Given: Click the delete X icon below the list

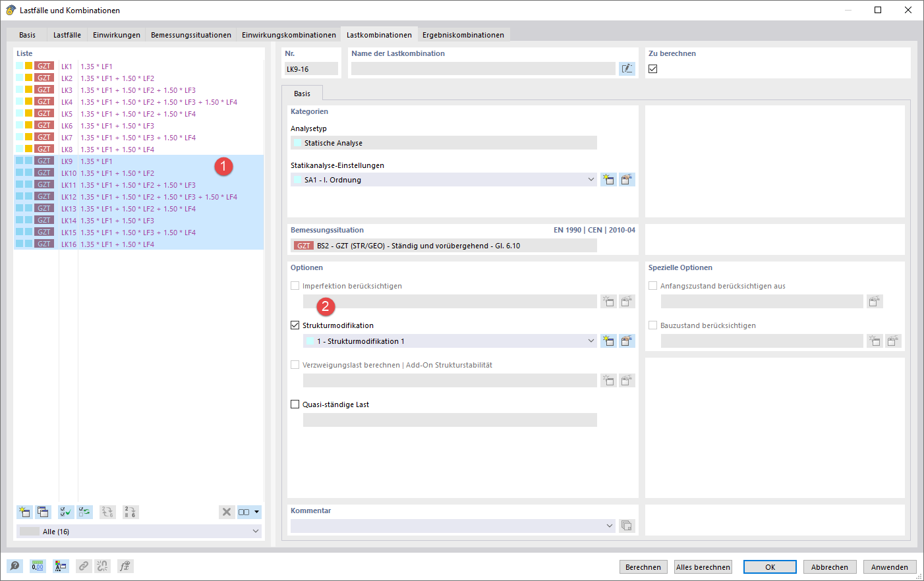Looking at the screenshot, I should tap(227, 512).
